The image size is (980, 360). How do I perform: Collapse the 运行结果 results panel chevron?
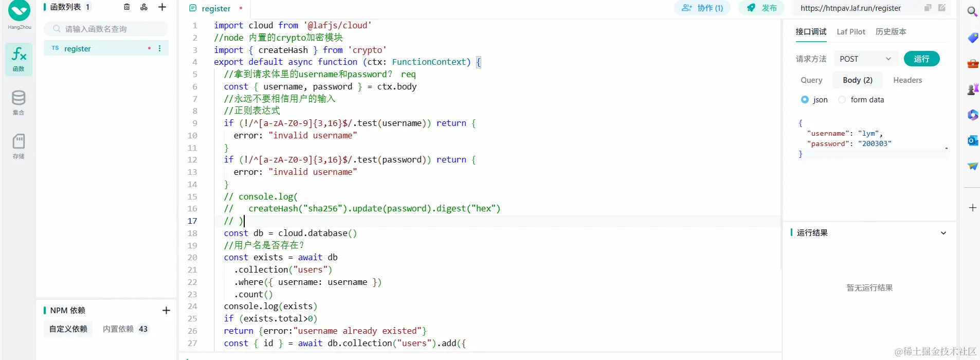click(x=943, y=233)
